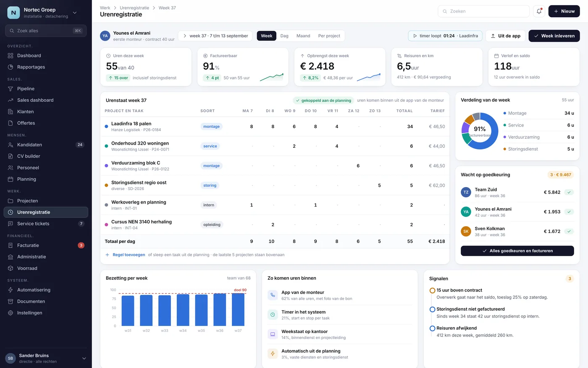
Task: Open the Pipeline funnel icon in the sidebar
Action: click(10, 89)
